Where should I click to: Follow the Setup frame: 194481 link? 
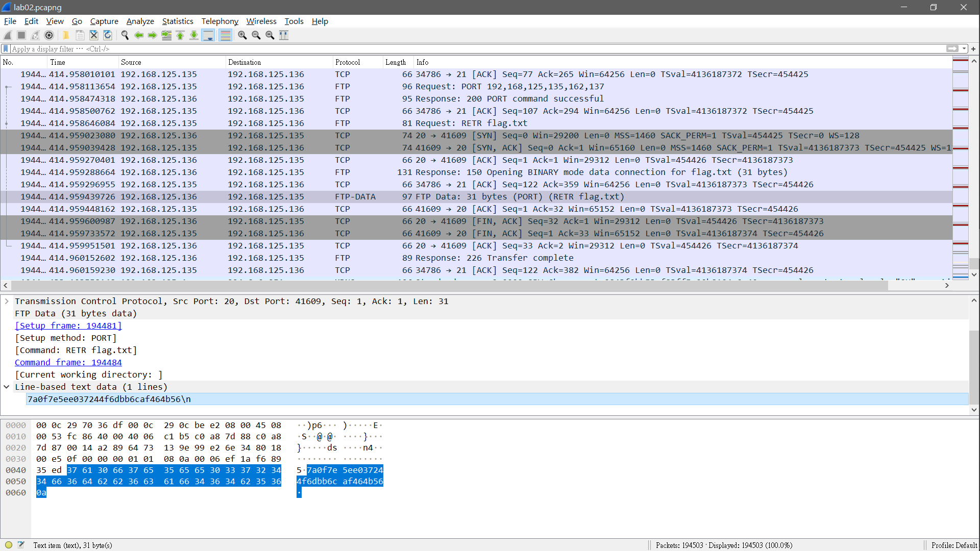tap(68, 326)
